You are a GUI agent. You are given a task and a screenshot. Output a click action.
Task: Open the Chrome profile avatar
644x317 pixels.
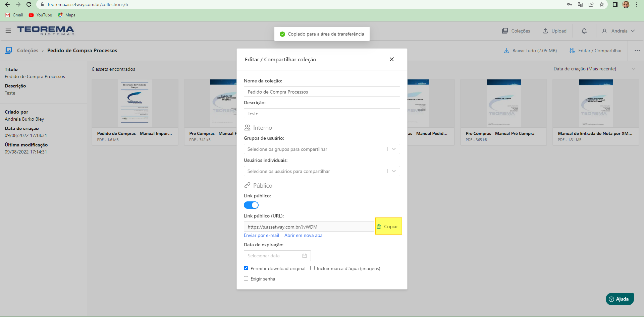coord(626,4)
